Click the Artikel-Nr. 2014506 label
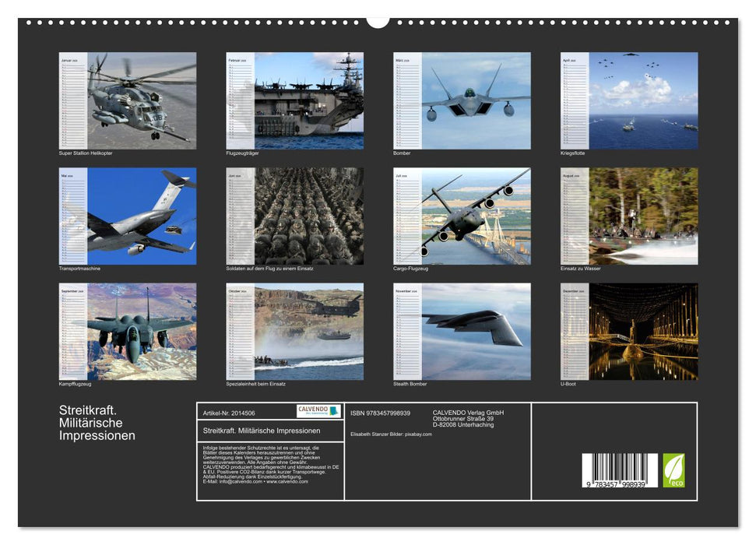 point(230,413)
